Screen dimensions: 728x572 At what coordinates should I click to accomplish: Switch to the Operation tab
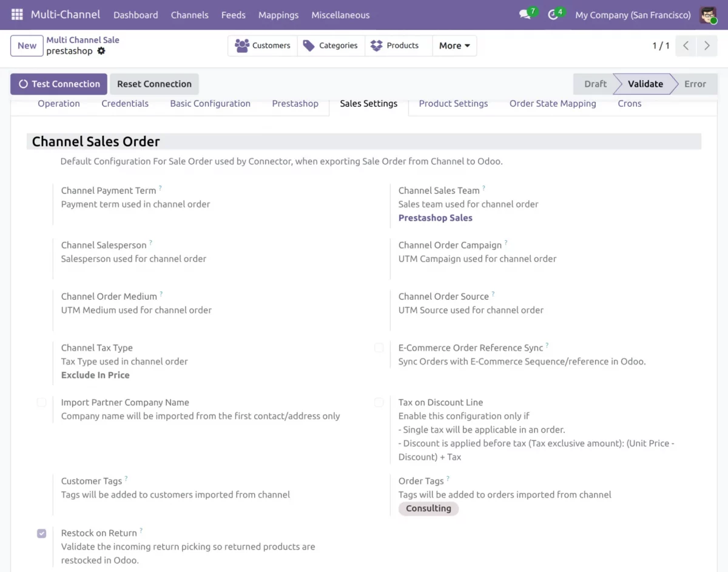pos(59,104)
